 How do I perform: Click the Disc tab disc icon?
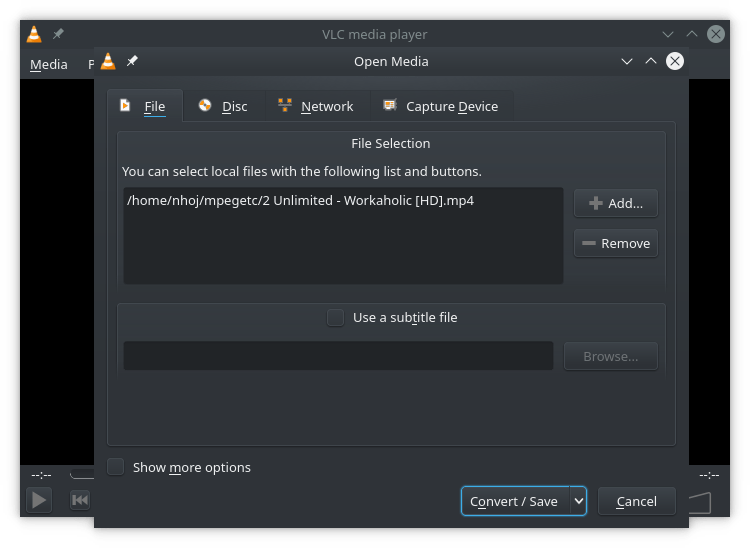tap(205, 105)
